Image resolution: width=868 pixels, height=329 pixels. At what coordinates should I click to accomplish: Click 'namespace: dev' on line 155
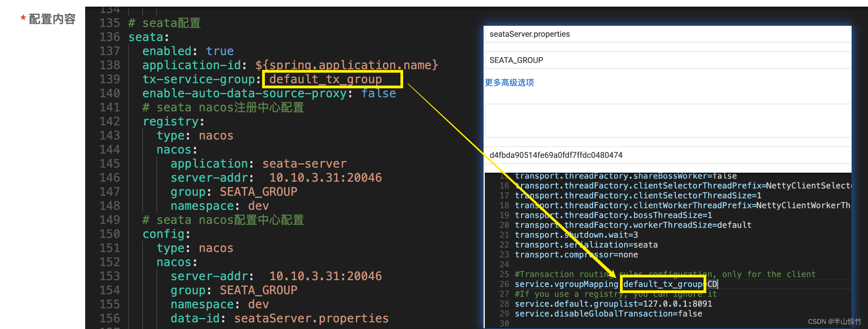(x=220, y=304)
